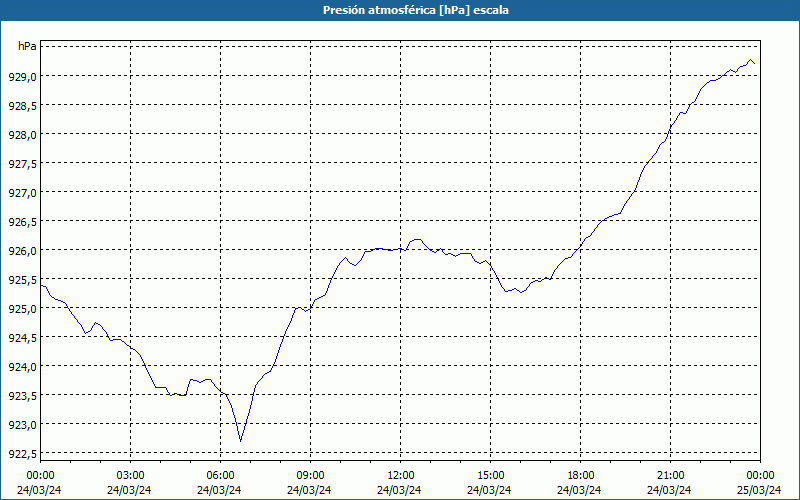Viewport: 800px width, 500px height.
Task: Click the 03:00 time label
Action: coord(131,476)
